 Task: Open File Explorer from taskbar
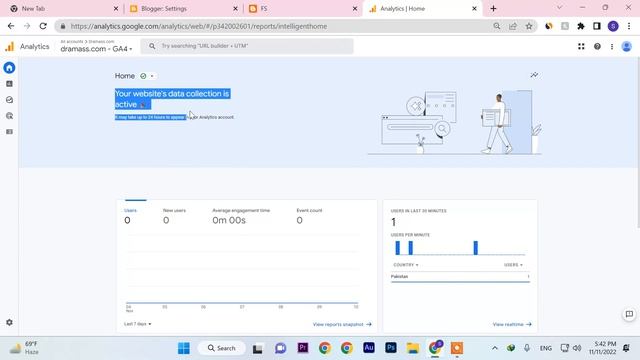pyautogui.click(x=413, y=348)
